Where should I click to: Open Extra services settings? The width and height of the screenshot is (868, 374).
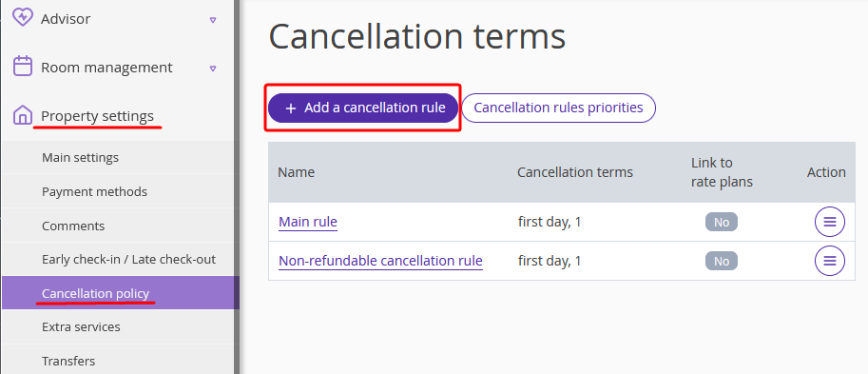pos(81,327)
